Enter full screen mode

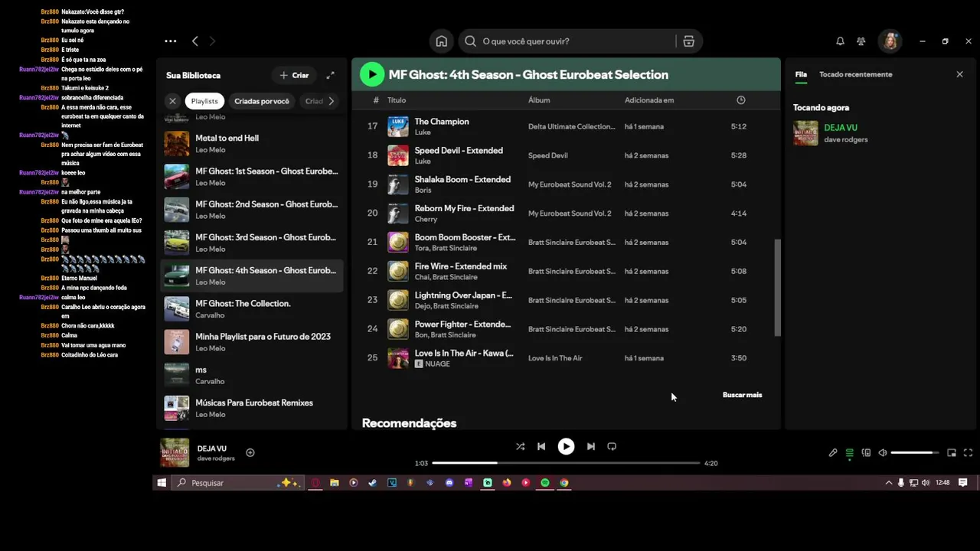968,453
